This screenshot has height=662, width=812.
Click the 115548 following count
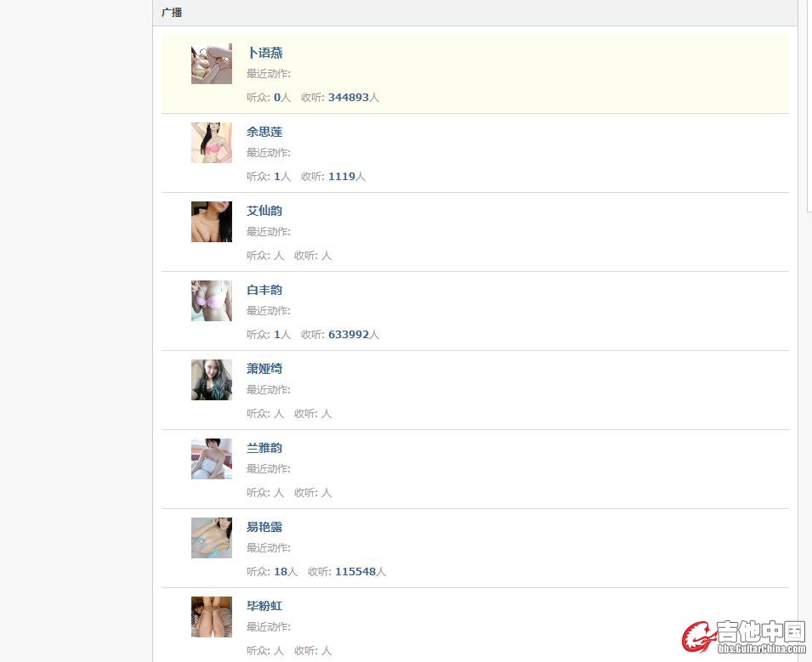pyautogui.click(x=355, y=571)
